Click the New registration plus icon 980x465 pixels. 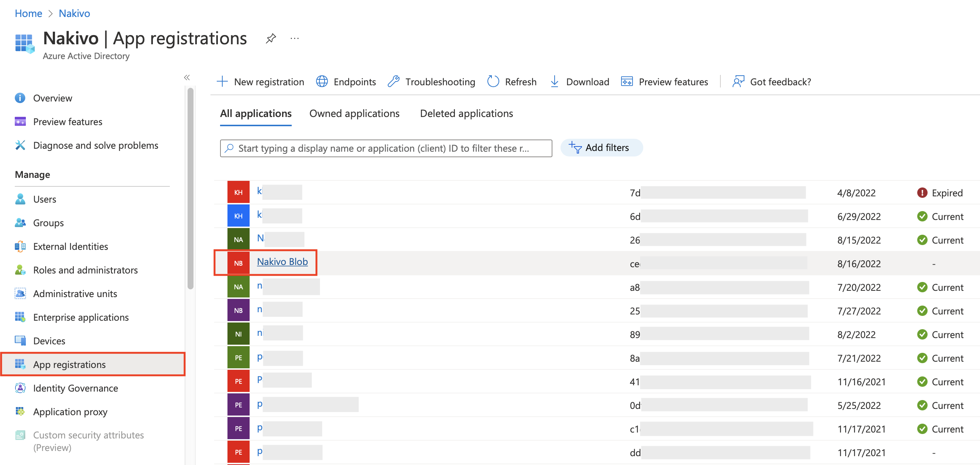click(x=222, y=82)
